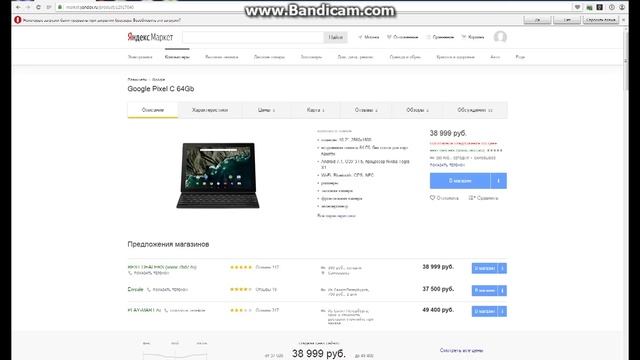Go back using the browser back arrow
This screenshot has height=360, width=640.
18,7
